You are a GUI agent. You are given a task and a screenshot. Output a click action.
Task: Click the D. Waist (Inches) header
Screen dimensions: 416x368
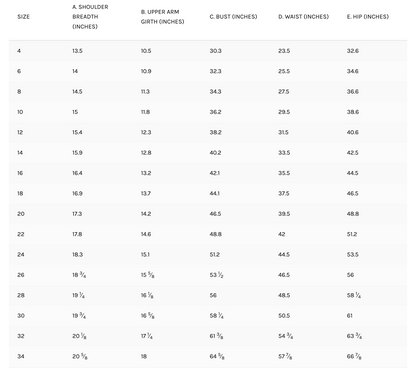coord(303,17)
